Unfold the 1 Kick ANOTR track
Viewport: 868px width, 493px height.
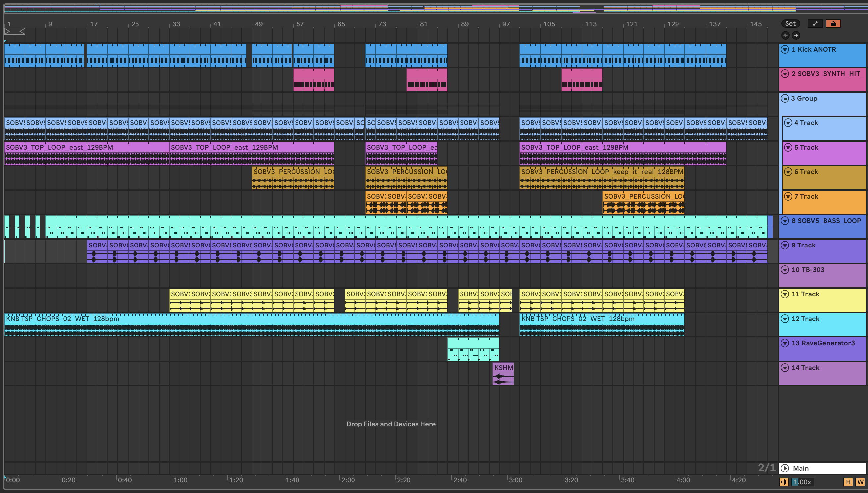785,49
